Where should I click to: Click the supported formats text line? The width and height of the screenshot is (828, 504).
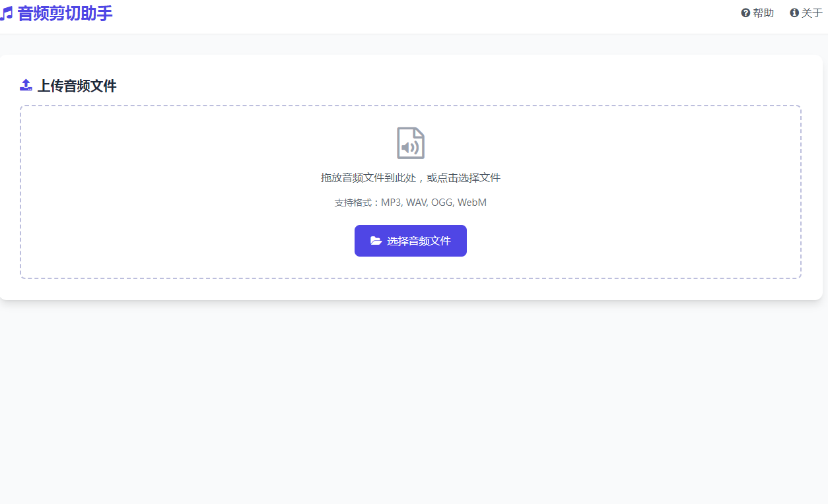point(410,202)
